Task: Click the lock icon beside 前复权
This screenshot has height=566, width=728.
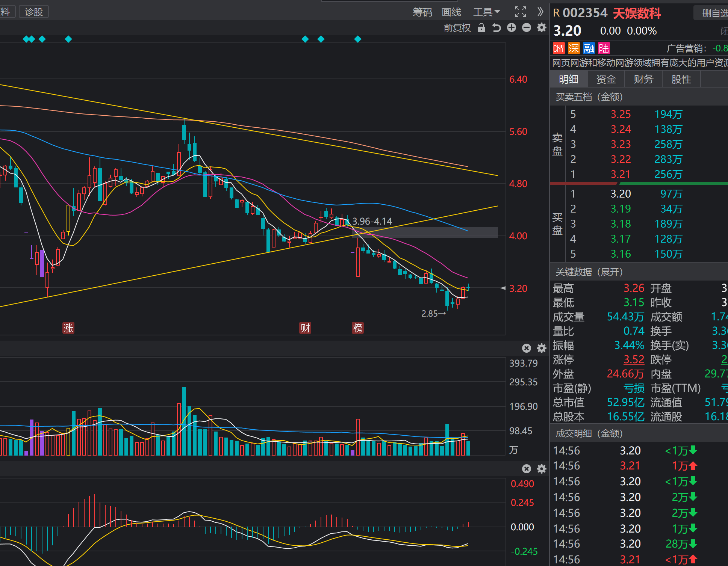Action: [481, 28]
